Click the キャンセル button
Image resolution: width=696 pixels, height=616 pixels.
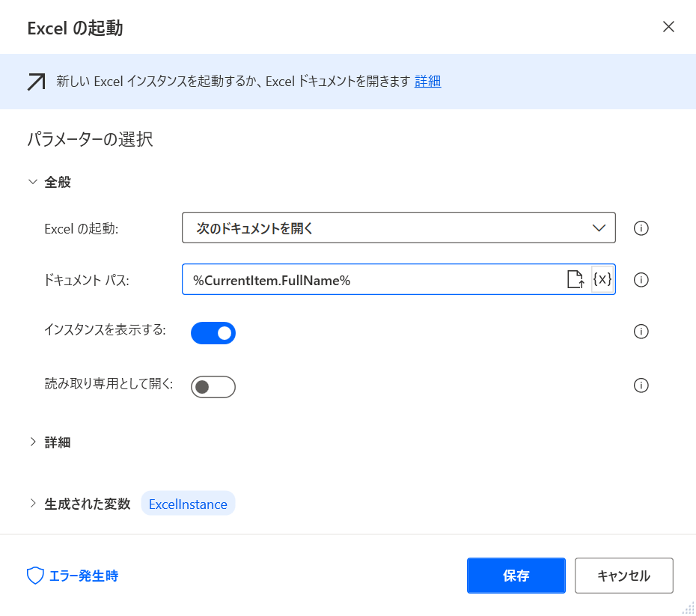tap(624, 576)
